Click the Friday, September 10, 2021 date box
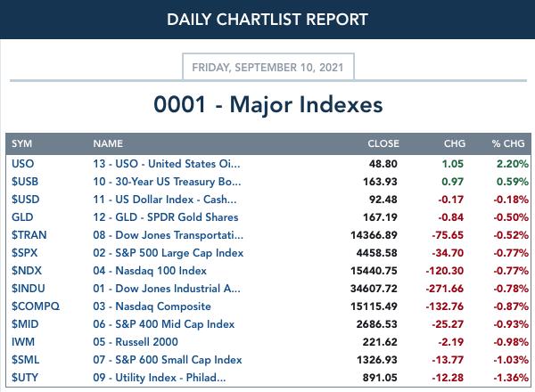This screenshot has height=392, width=535. [x=268, y=67]
